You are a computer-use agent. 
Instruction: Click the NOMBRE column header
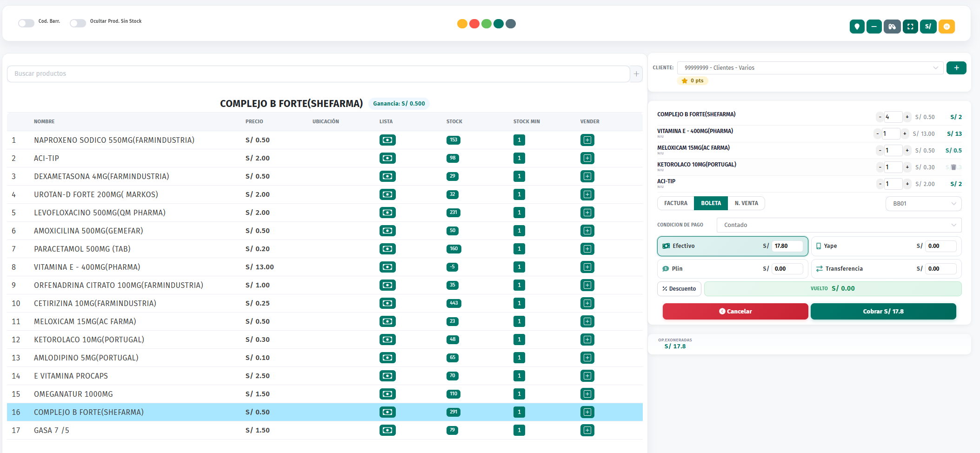44,122
